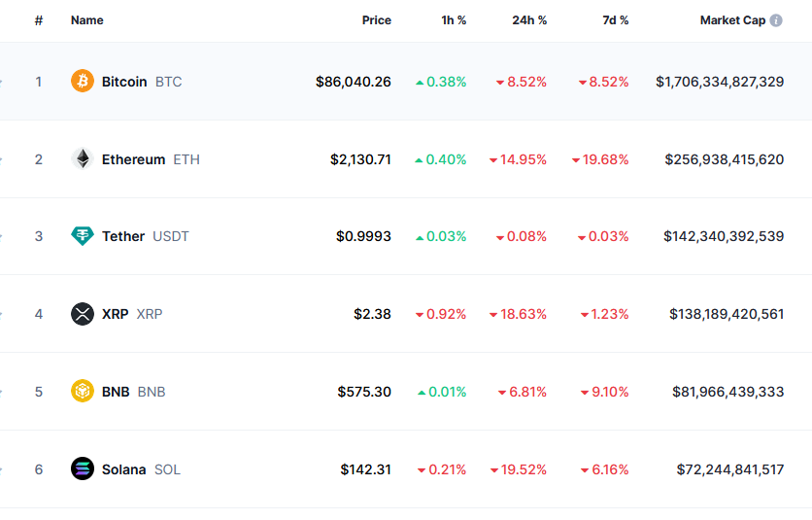Screen dimensions: 812x520
Task: Click the Ethereum diamond logo icon
Action: point(83,159)
